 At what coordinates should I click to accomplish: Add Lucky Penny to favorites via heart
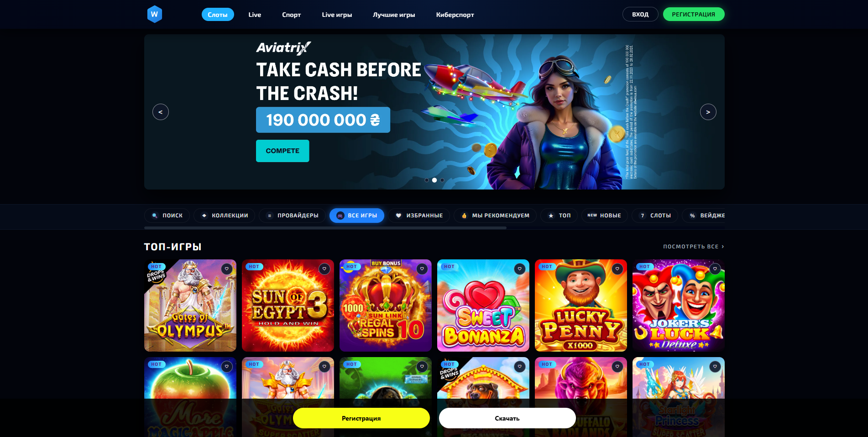[x=617, y=269]
